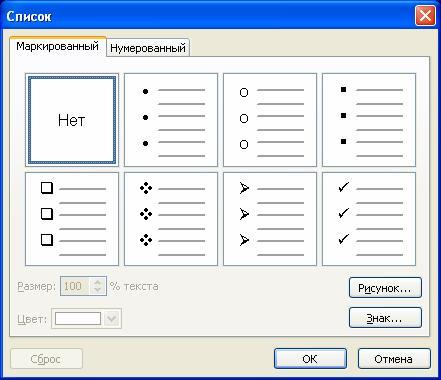Switch to the Нумерованный tab
Screen dimensions: 441x380
[148, 48]
